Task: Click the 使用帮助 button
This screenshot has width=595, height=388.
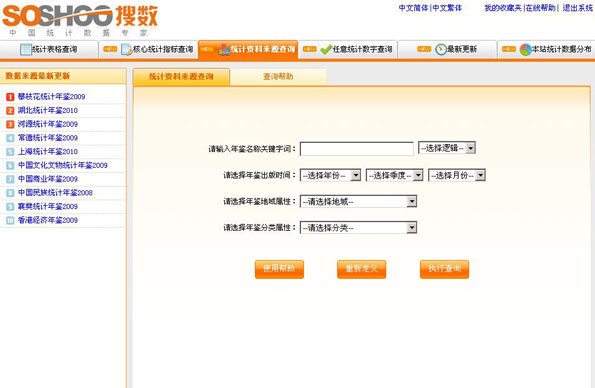Action: click(279, 269)
